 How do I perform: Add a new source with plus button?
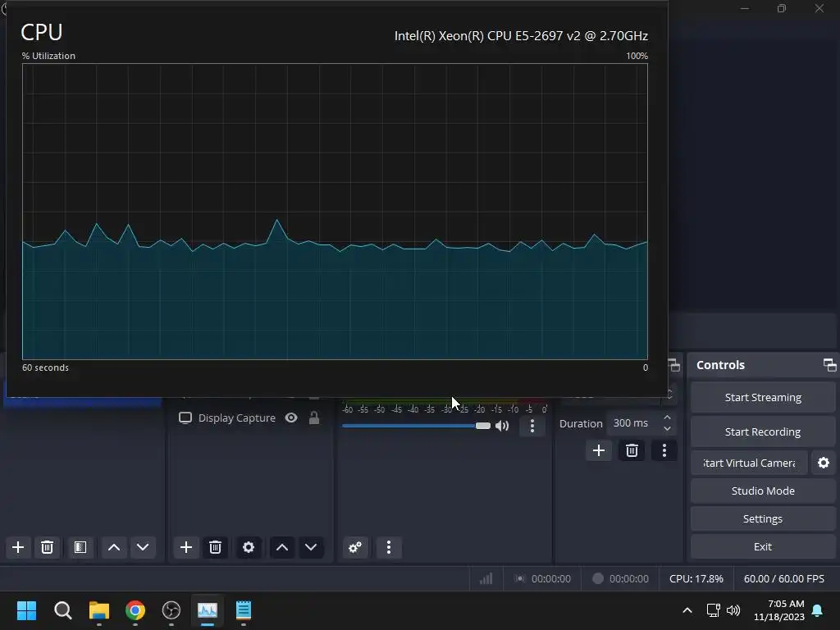pyautogui.click(x=186, y=547)
